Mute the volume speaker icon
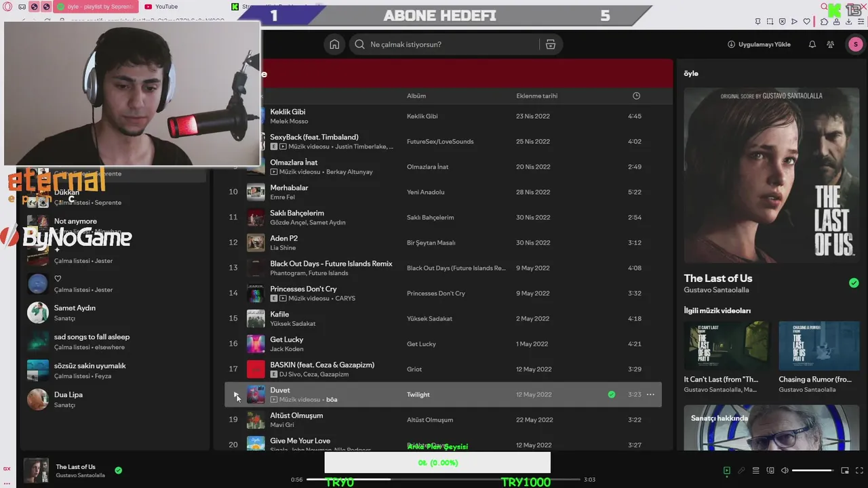The image size is (868, 488). point(785,470)
